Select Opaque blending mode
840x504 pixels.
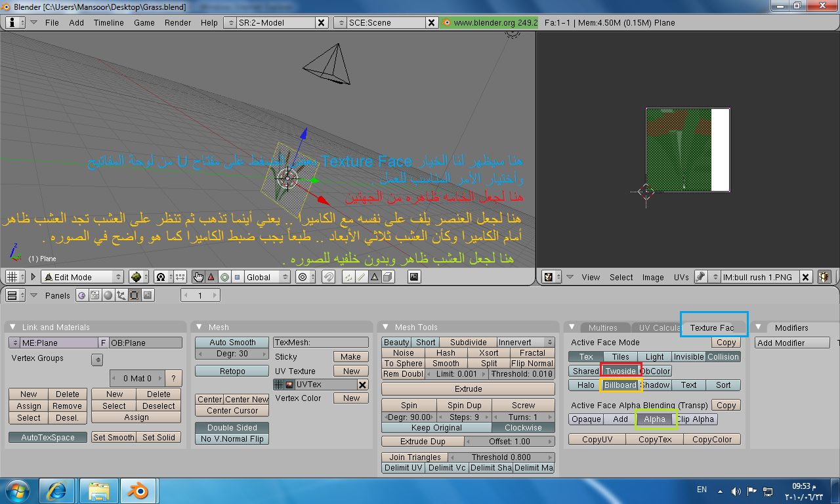tap(586, 419)
